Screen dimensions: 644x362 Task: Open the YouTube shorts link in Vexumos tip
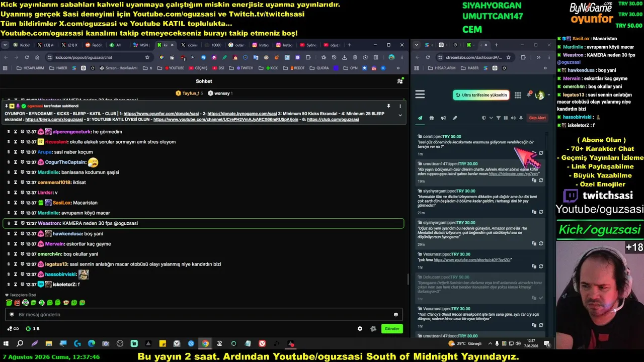472,260
